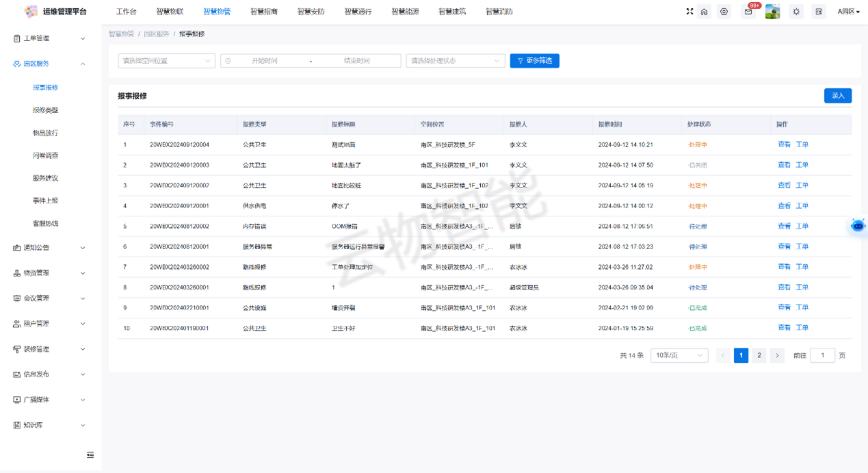This screenshot has width=868, height=473.
Task: Expand the 会议管理 sidebar group
Action: (51, 298)
